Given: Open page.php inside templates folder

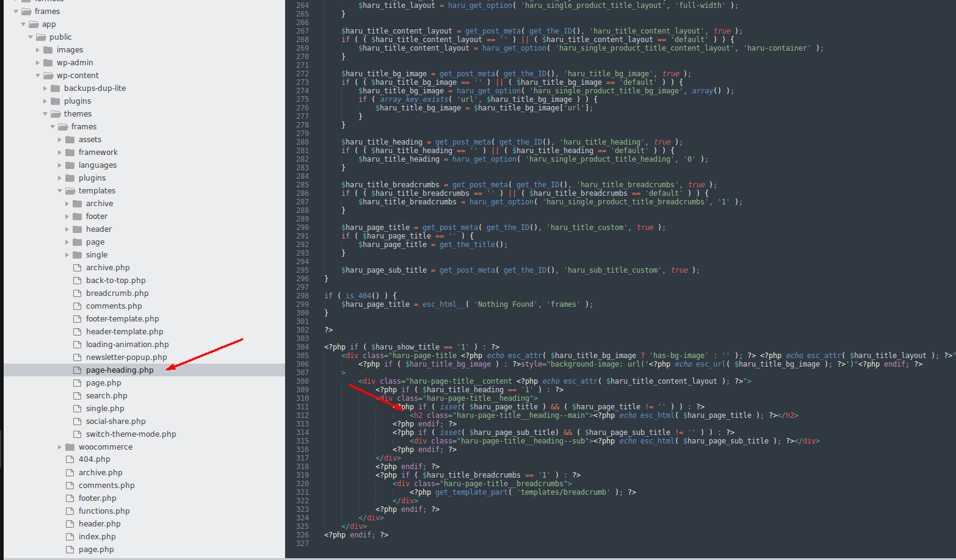Looking at the screenshot, I should (103, 383).
